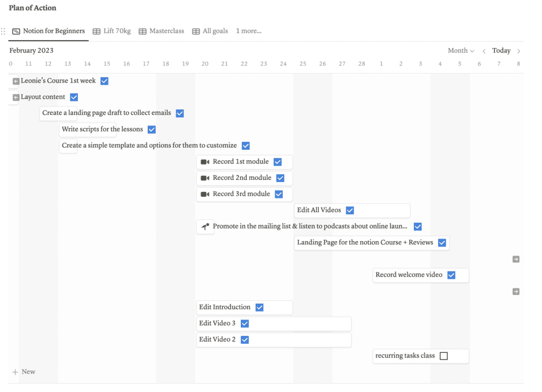Uncheck the Record 3rd module checkbox
Viewport: 542px width, 392px height.
click(x=279, y=194)
